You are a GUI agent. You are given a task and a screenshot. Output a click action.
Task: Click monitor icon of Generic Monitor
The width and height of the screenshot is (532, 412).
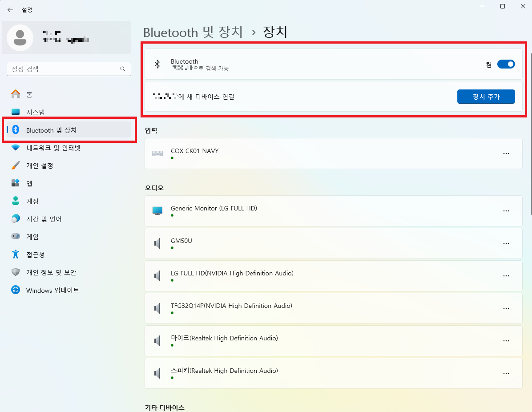157,211
